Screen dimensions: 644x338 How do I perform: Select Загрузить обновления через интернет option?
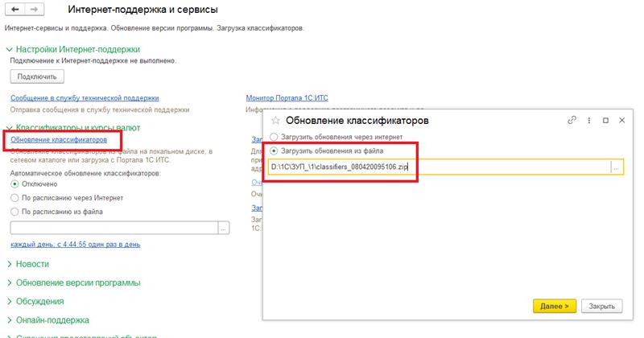point(275,137)
